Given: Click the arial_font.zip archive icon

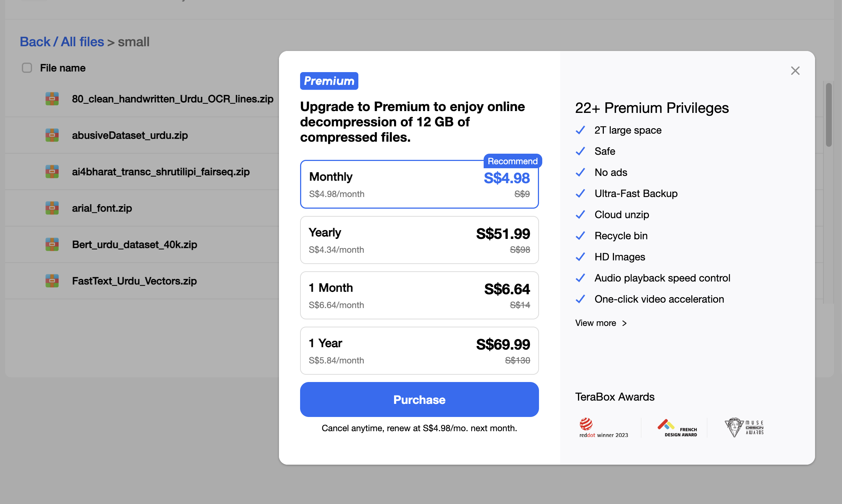Looking at the screenshot, I should pyautogui.click(x=52, y=208).
